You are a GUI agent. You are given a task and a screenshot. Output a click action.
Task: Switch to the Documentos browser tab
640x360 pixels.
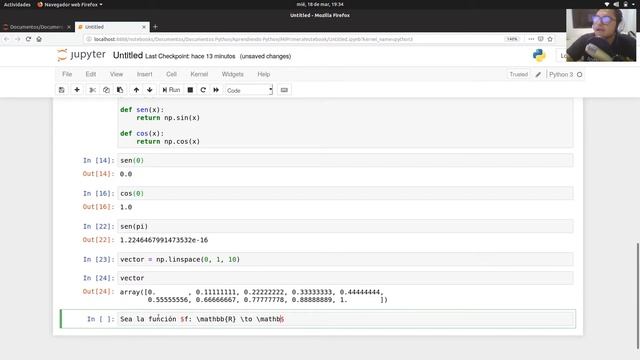point(37,27)
